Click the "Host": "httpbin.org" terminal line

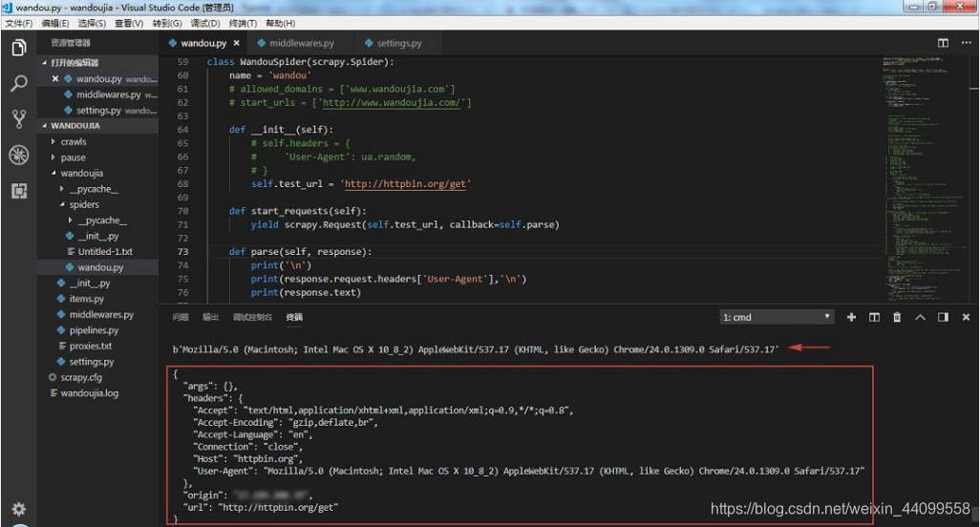pos(247,459)
